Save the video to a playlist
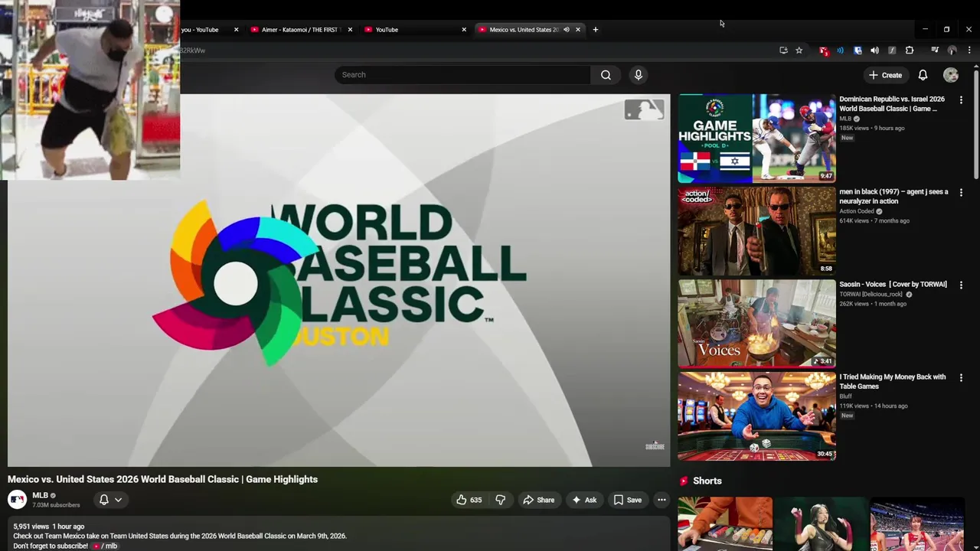Screen dimensions: 980x551 click(x=627, y=500)
